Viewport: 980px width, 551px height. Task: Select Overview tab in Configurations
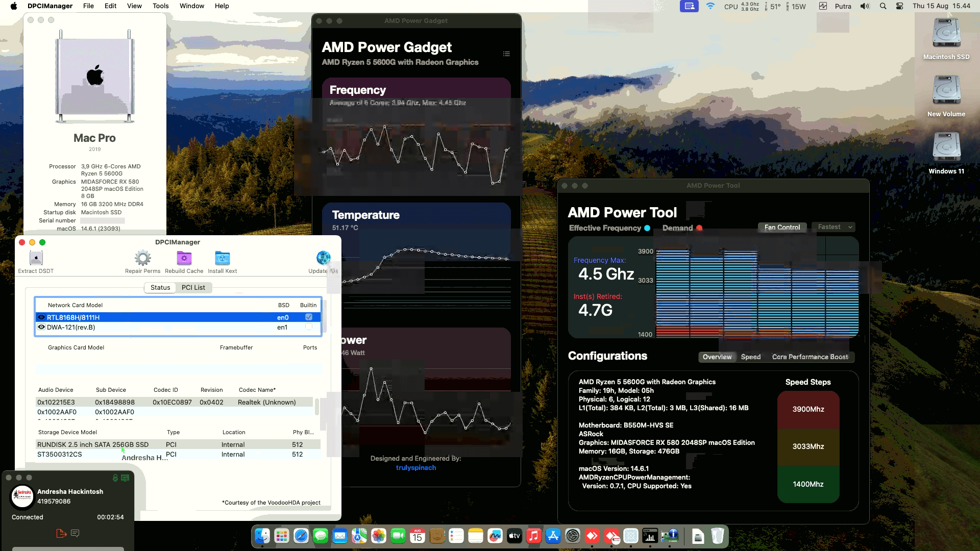(x=717, y=357)
